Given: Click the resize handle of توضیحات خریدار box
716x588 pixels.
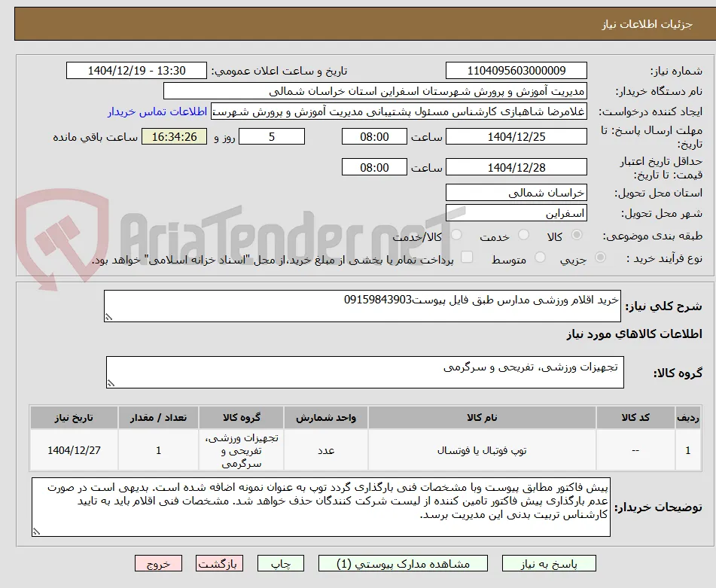Looking at the screenshot, I should coord(36,532).
